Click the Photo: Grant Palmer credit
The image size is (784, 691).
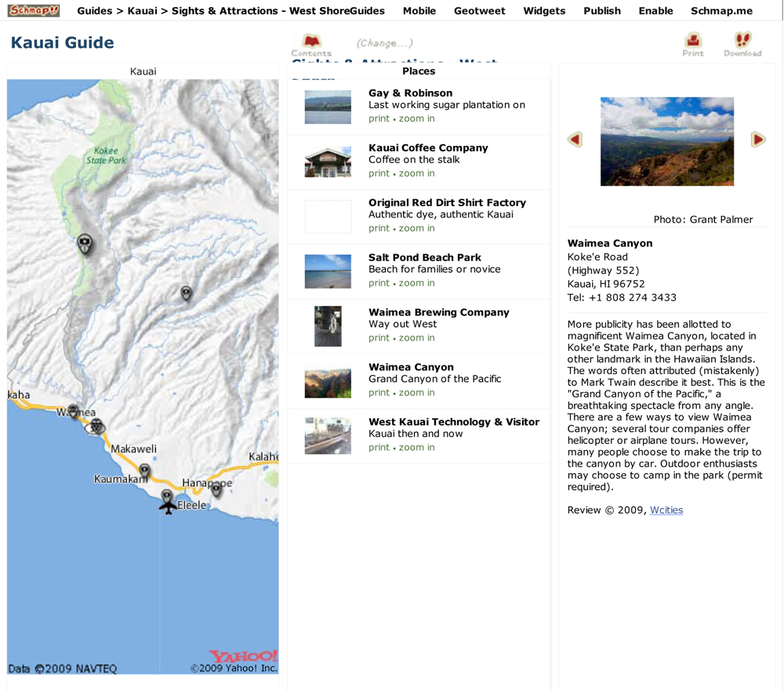702,219
